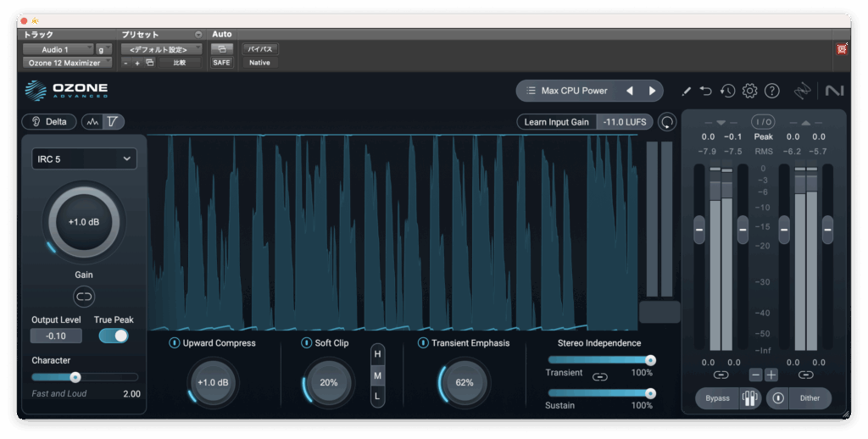This screenshot has height=439, width=868.
Task: Toggle the Upward Compress power button
Action: pos(175,343)
